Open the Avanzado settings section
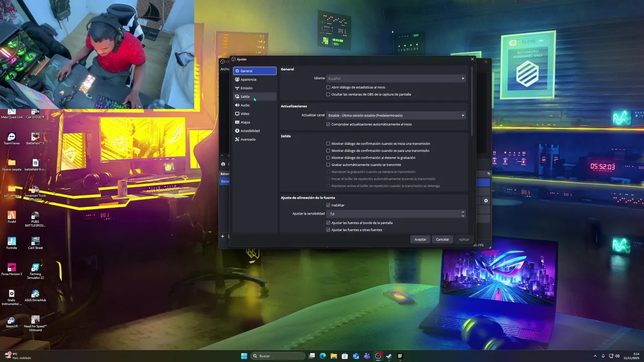This screenshot has height=362, width=644. click(255, 139)
